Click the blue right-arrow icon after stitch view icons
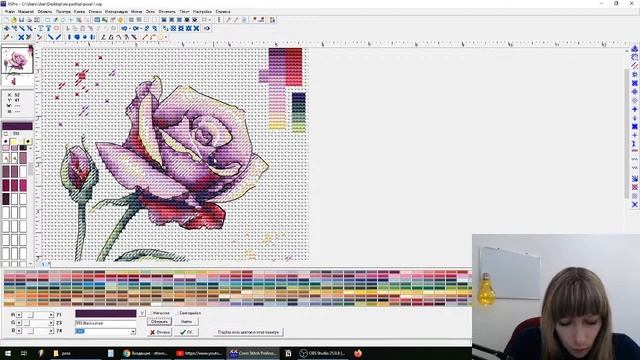 (207, 28)
